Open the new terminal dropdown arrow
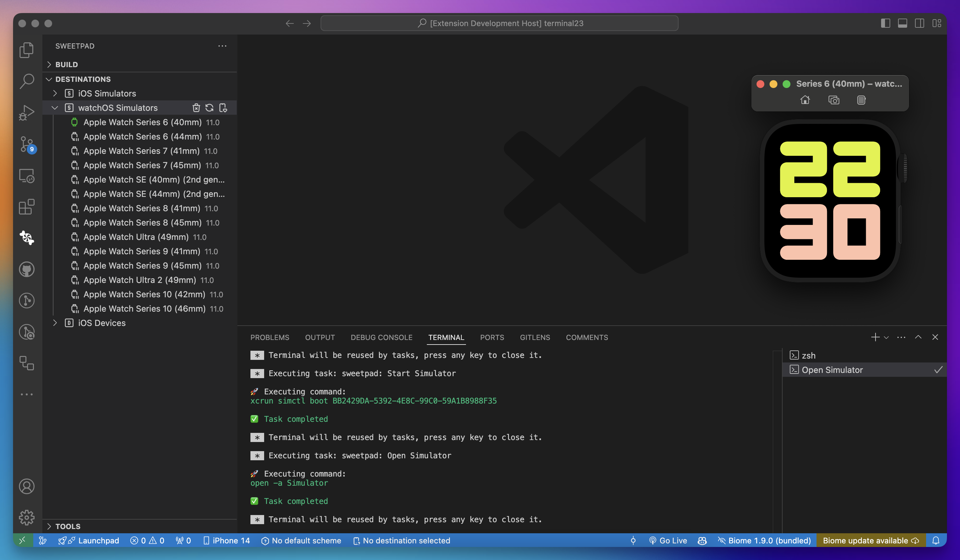Image resolution: width=960 pixels, height=560 pixels. (886, 337)
